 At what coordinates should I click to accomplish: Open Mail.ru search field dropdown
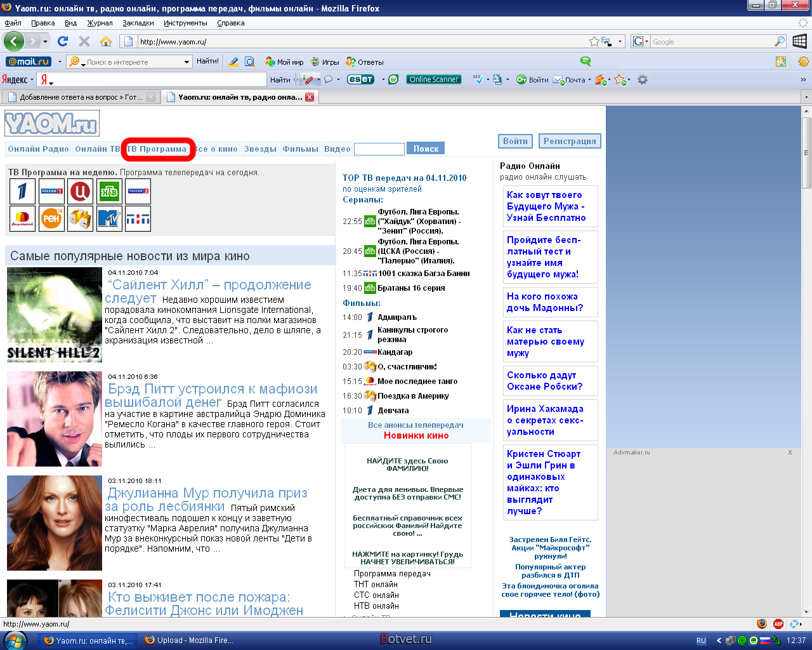point(187,62)
